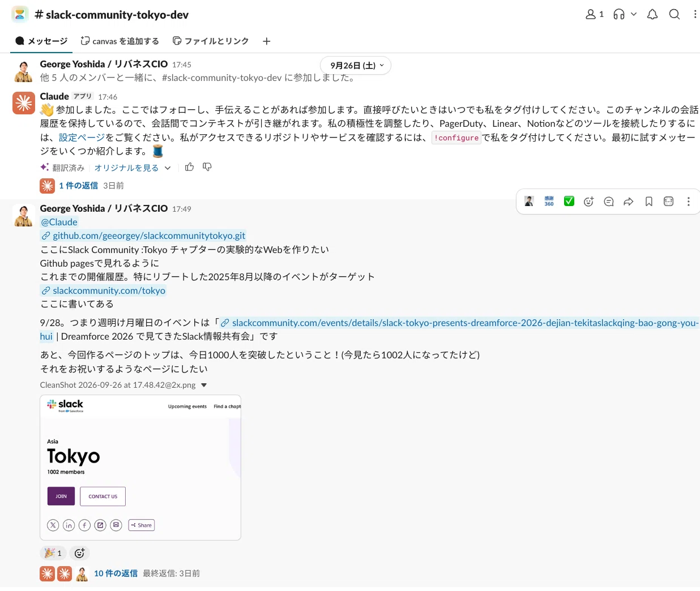The height and width of the screenshot is (591, 700).
Task: Toggle the party popper reaction with count 1
Action: coord(53,553)
